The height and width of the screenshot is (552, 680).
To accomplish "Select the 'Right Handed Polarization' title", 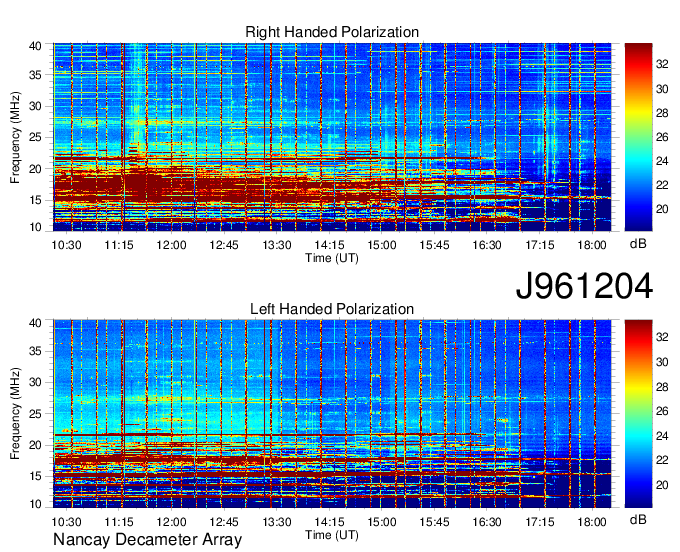I will tap(332, 33).
